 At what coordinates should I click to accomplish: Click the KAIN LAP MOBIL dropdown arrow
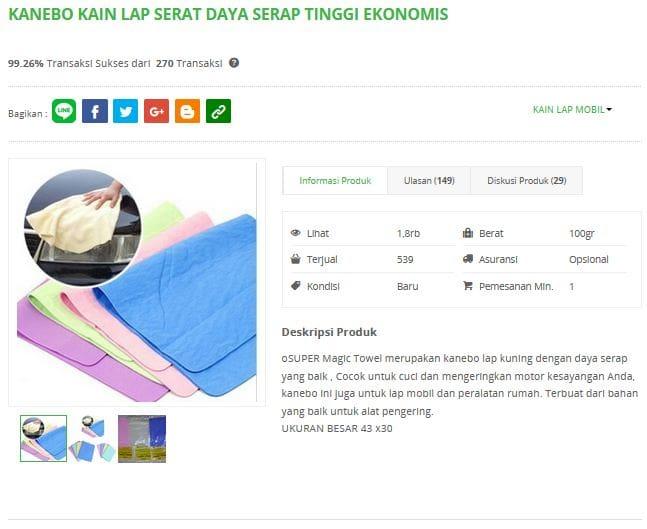click(x=609, y=110)
